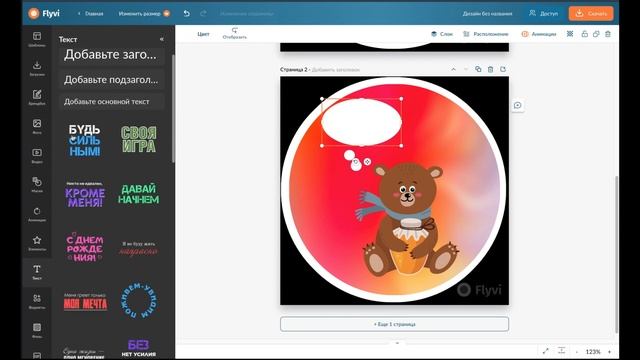Screen dimensions: 640x360
Task: Click the Flyvi logo
Action: coord(44,13)
